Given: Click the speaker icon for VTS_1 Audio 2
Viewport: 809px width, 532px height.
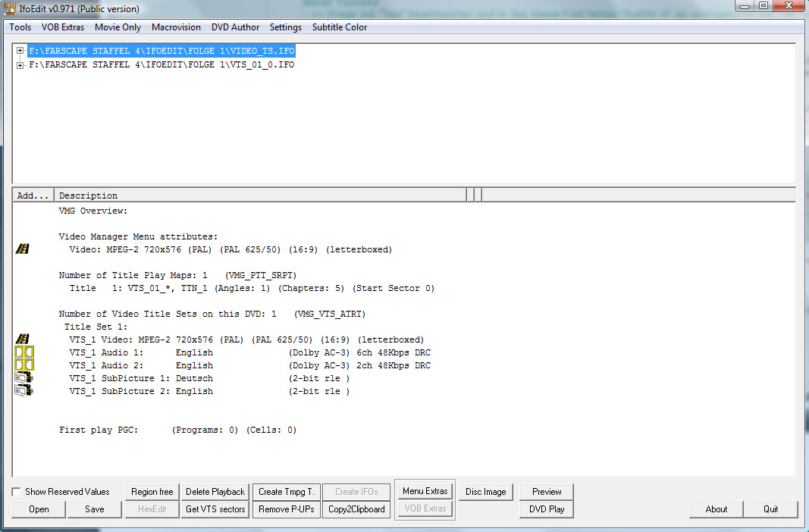Looking at the screenshot, I should [24, 365].
